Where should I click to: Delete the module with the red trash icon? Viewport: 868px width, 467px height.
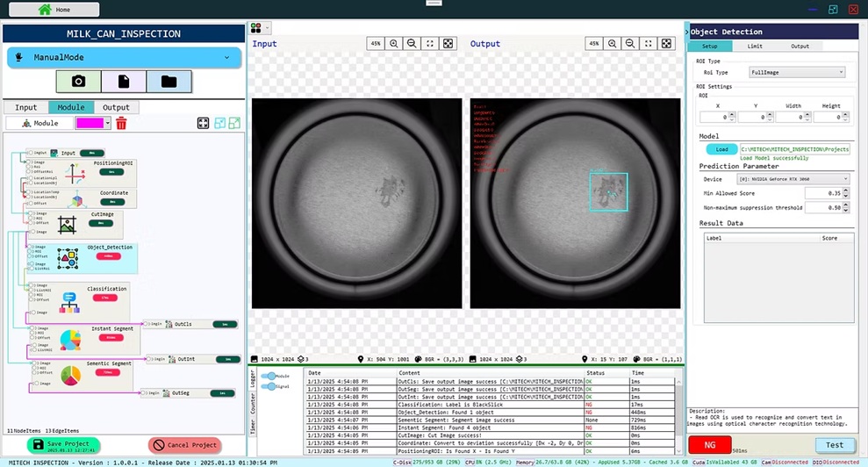click(121, 124)
